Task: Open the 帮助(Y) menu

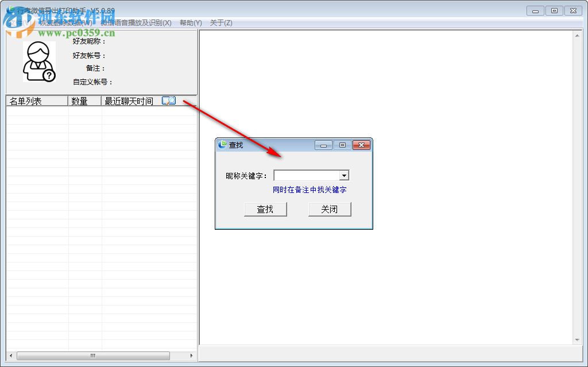Action: 191,22
